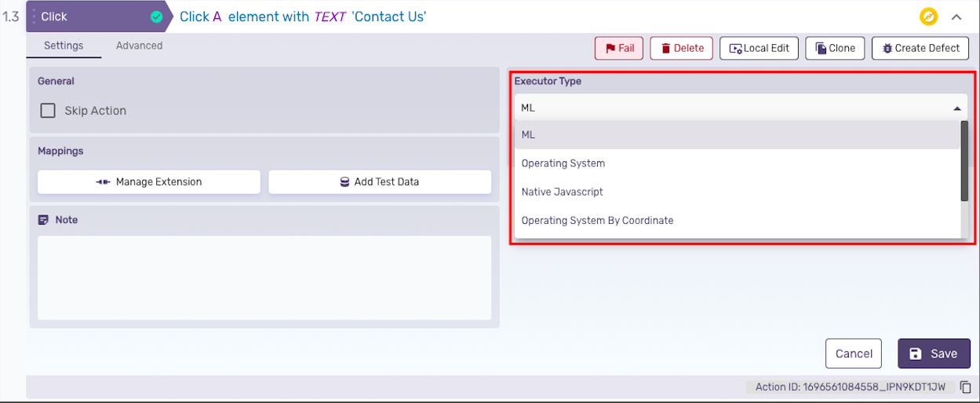The height and width of the screenshot is (403, 980).
Task: Click the drag handle dots beside Click
Action: tap(34, 16)
